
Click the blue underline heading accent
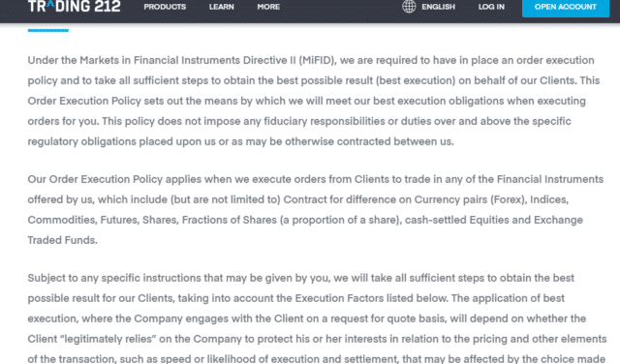pyautogui.click(x=48, y=30)
